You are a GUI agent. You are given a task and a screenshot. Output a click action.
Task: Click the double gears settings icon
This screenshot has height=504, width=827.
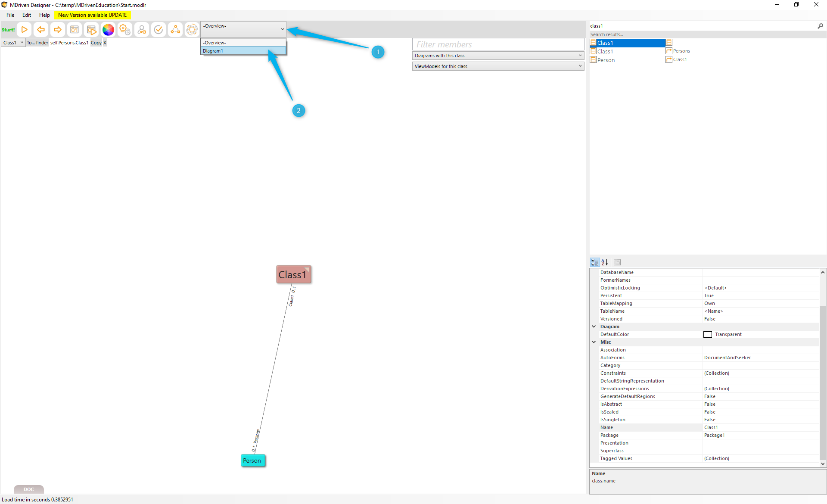pos(125,30)
